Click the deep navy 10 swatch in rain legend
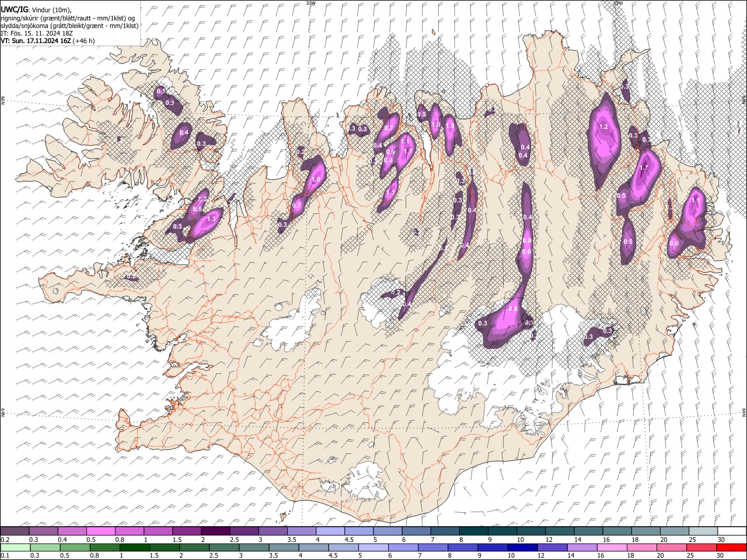 522,547
